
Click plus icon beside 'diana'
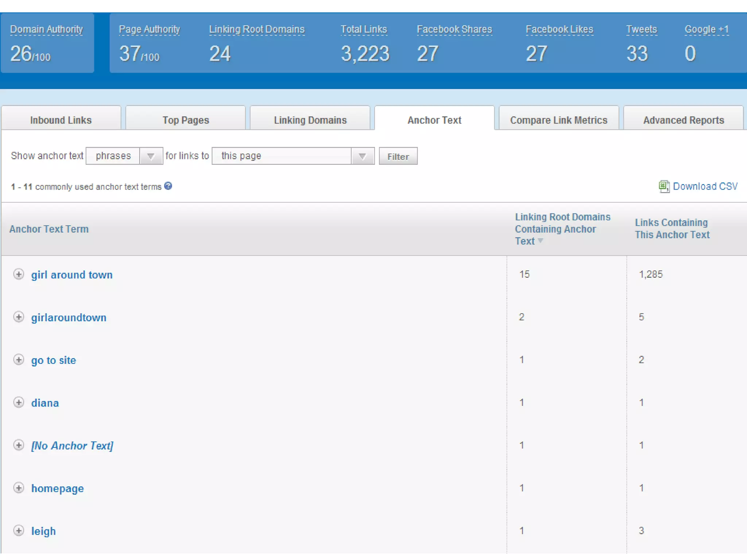[x=19, y=402]
